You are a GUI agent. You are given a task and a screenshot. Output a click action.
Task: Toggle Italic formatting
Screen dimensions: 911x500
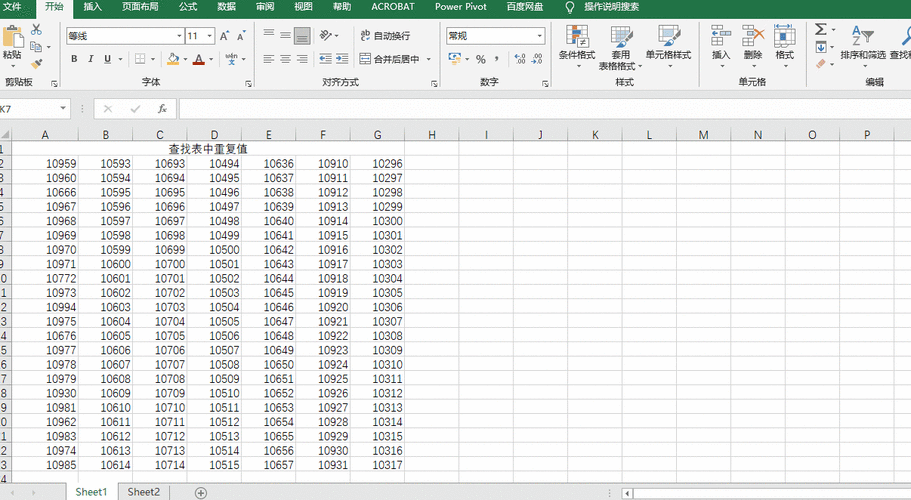click(91, 59)
